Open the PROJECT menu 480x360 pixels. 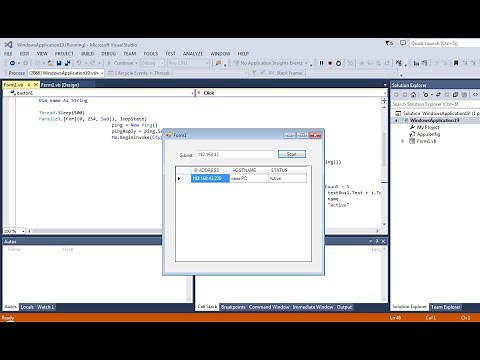(x=64, y=54)
